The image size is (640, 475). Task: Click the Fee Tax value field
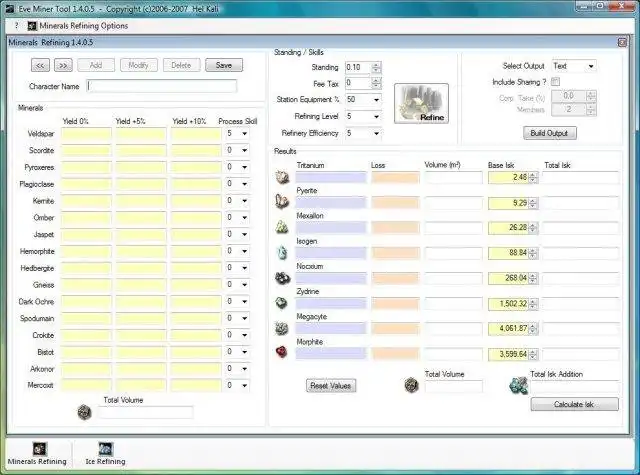click(x=358, y=83)
